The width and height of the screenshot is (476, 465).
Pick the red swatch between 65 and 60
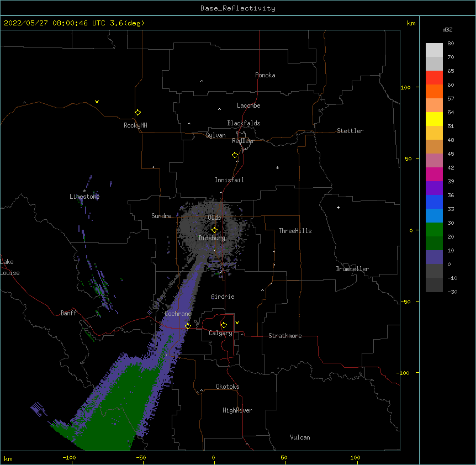coord(434,77)
